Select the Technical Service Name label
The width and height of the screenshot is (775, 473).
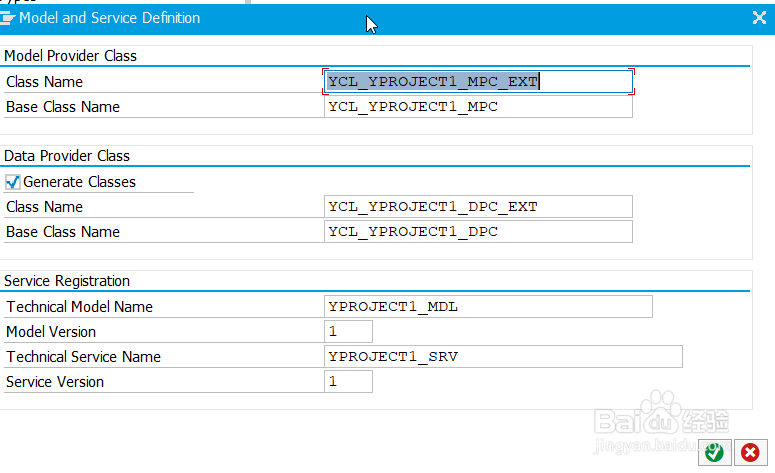tap(83, 357)
